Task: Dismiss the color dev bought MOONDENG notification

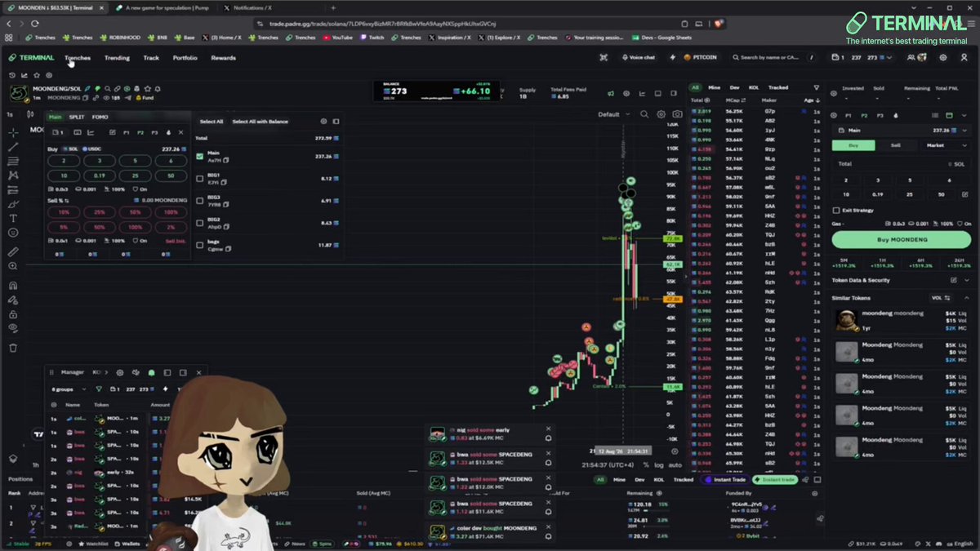Action: [548, 528]
